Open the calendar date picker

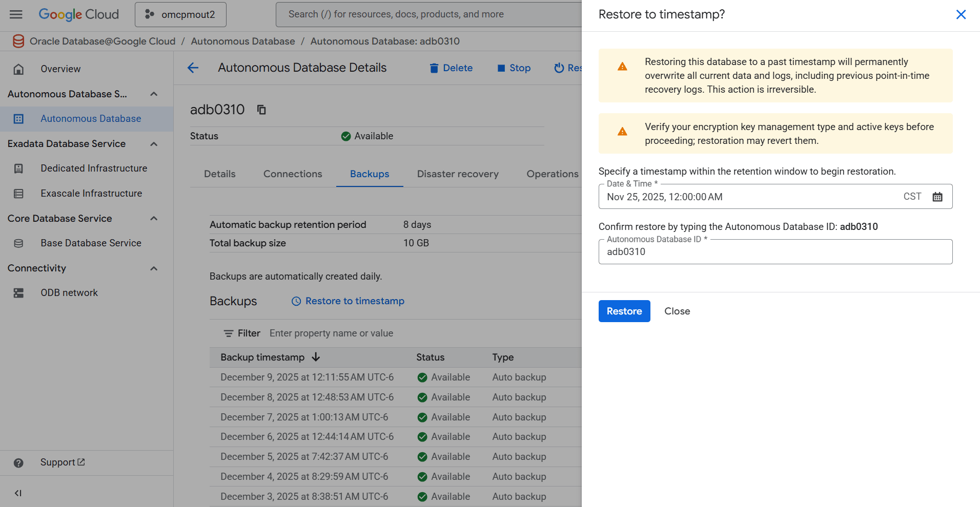937,196
